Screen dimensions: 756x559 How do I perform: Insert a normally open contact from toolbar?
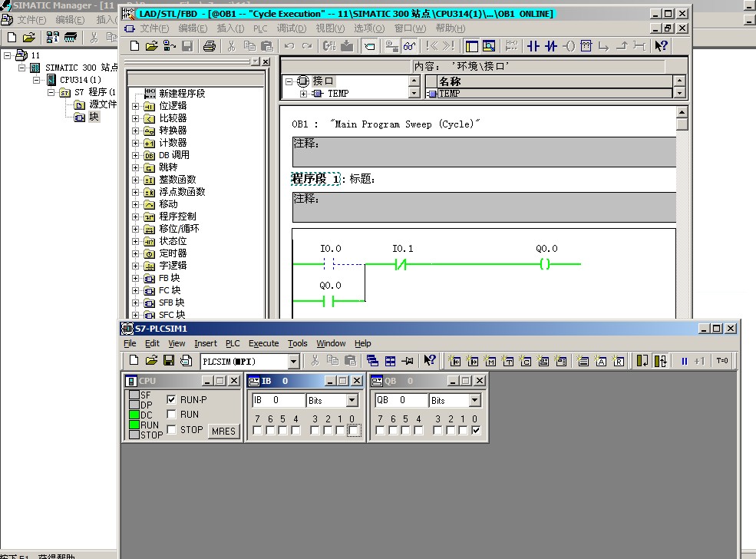point(533,46)
